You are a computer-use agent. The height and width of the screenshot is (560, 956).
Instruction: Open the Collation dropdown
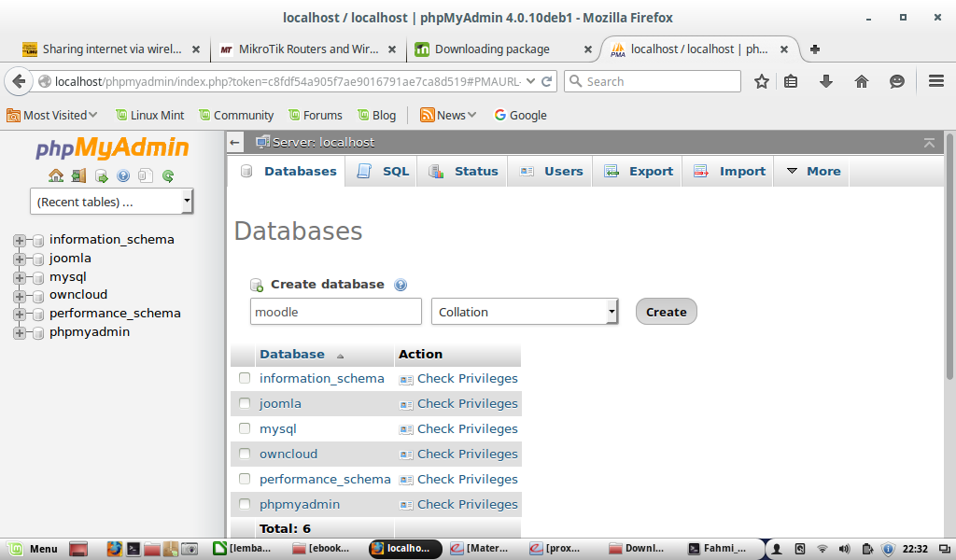pos(524,311)
